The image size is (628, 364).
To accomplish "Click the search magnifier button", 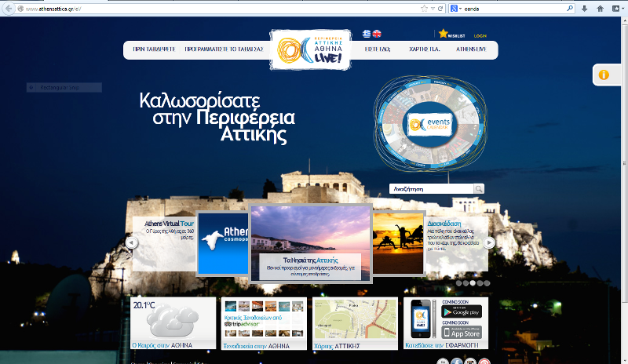I will point(479,189).
